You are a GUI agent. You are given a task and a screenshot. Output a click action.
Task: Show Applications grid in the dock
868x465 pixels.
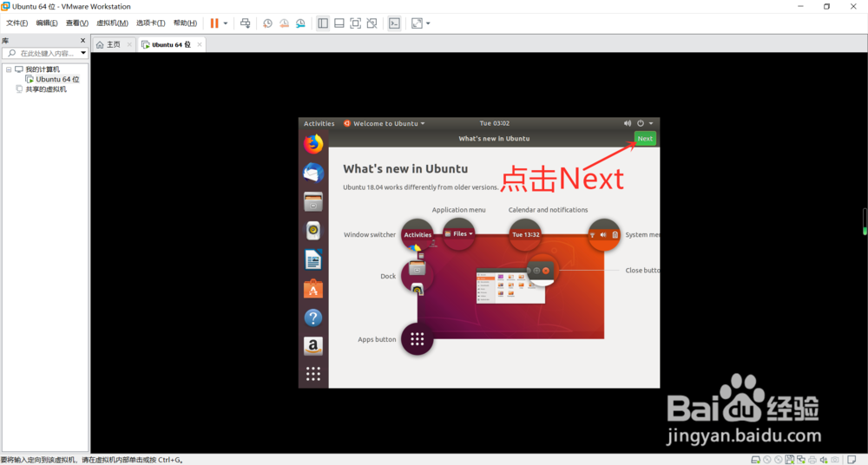[313, 374]
